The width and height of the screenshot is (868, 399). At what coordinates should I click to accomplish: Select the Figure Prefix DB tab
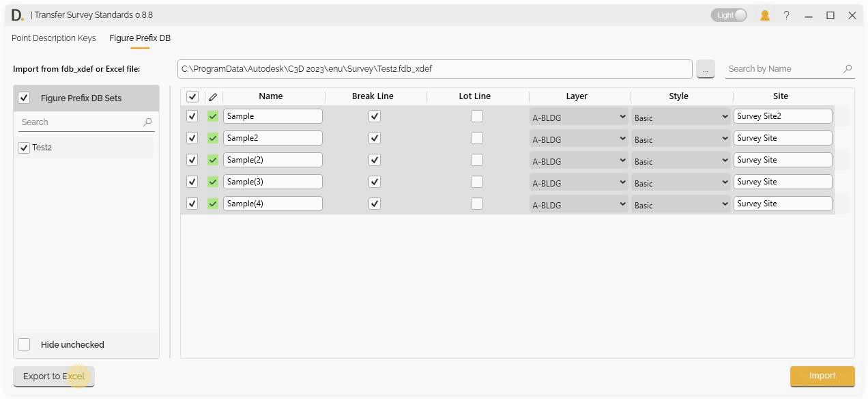point(139,38)
